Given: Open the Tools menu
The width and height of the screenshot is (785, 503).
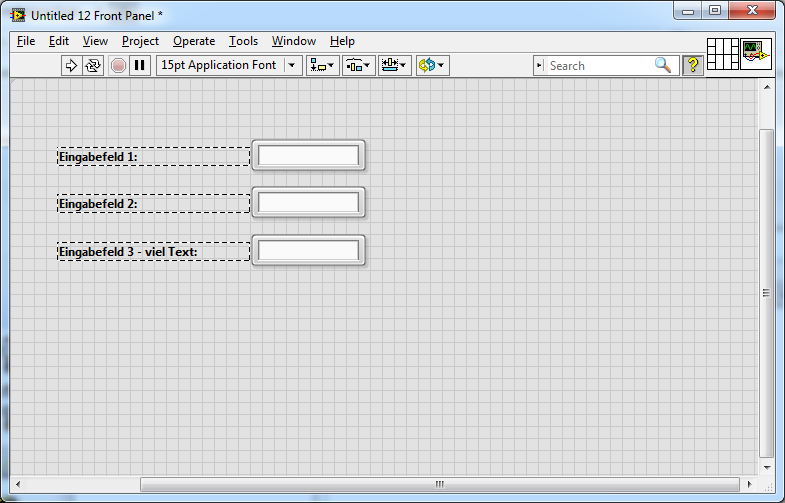Looking at the screenshot, I should coord(243,41).
